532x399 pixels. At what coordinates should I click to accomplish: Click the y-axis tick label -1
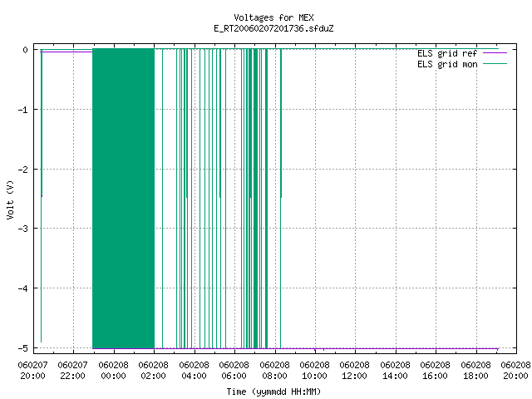[23, 110]
